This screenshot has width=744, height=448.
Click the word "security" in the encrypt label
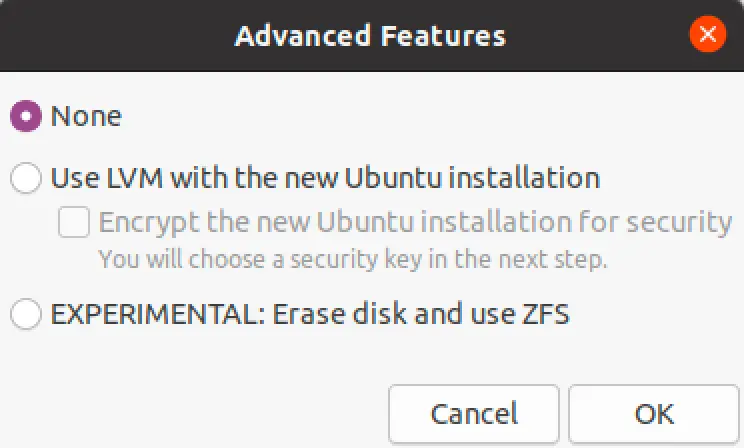point(679,223)
